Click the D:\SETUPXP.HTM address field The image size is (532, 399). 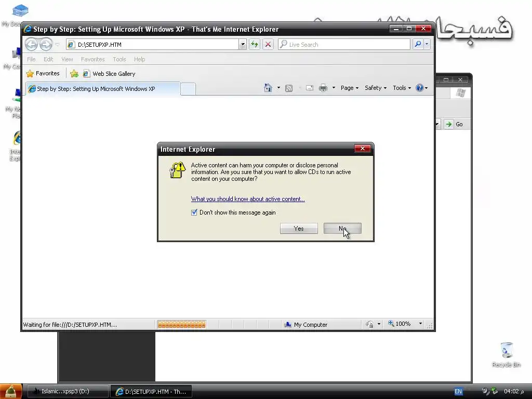click(153, 45)
